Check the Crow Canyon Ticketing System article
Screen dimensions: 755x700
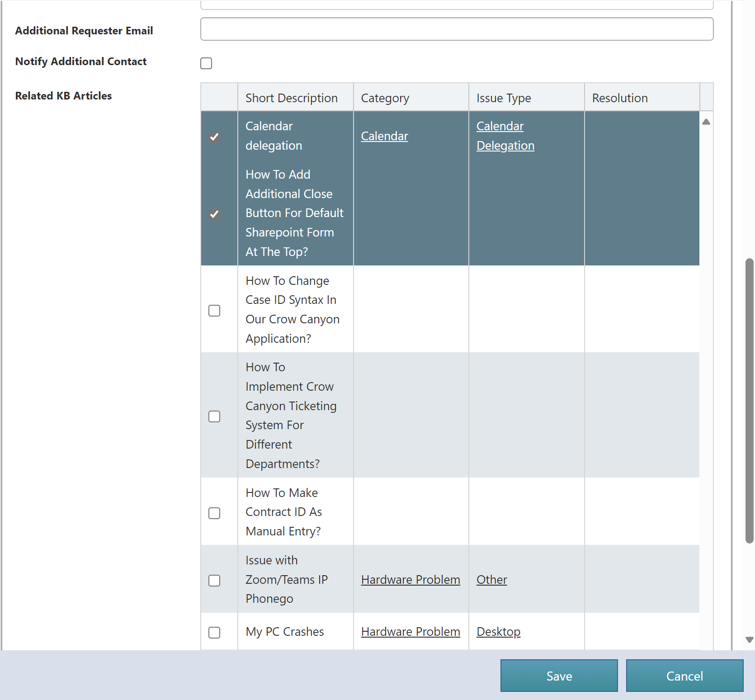pyautogui.click(x=214, y=416)
